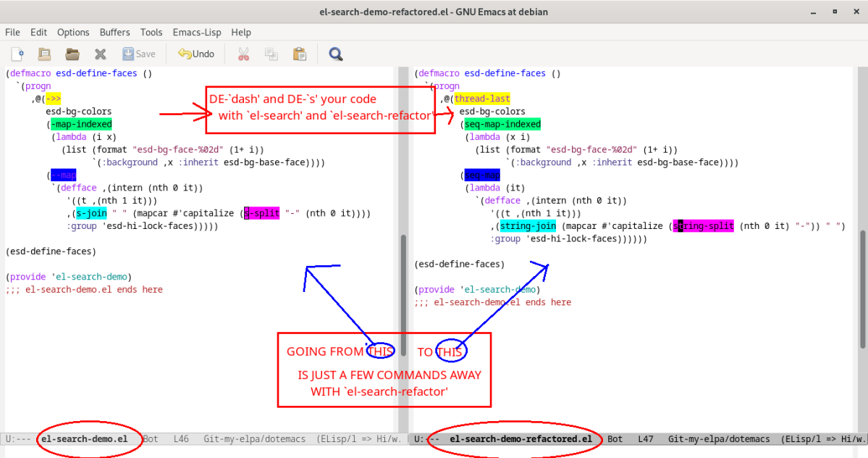Click the L46 line indicator in the mode line
This screenshot has width=868, height=458.
(x=181, y=438)
